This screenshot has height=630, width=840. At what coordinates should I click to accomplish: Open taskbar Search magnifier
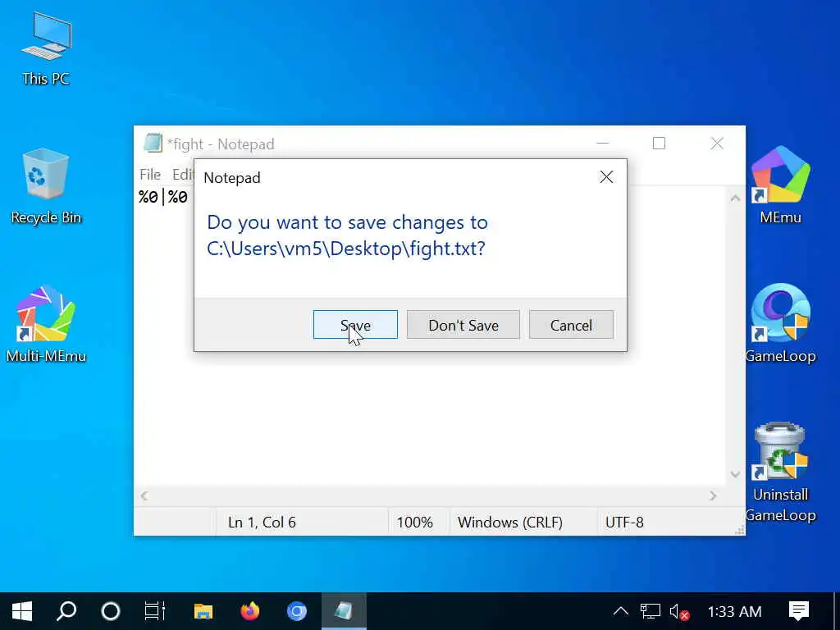[66, 611]
